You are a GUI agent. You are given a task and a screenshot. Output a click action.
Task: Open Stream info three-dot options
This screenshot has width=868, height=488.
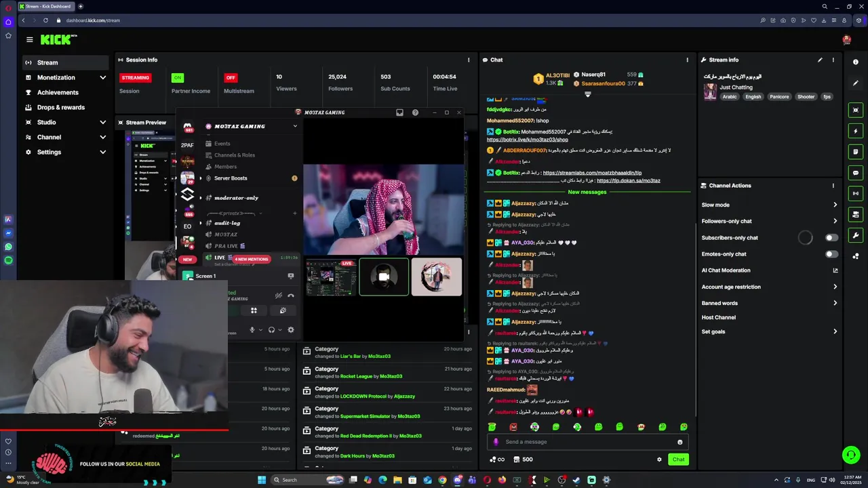tap(833, 60)
